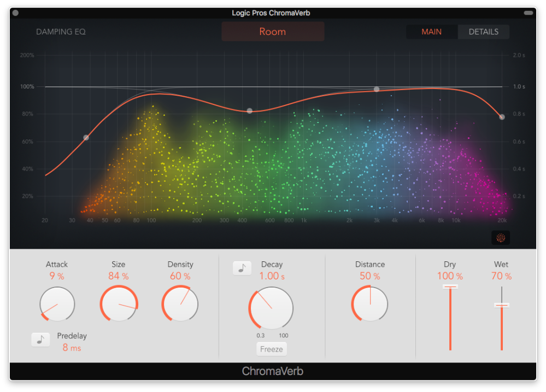The height and width of the screenshot is (392, 546).
Task: Click the Size knob
Action: (x=119, y=304)
